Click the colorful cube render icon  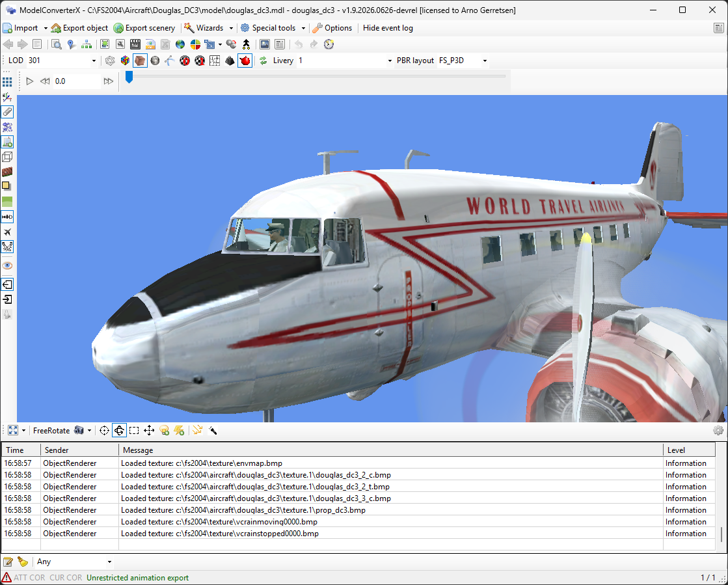click(125, 61)
